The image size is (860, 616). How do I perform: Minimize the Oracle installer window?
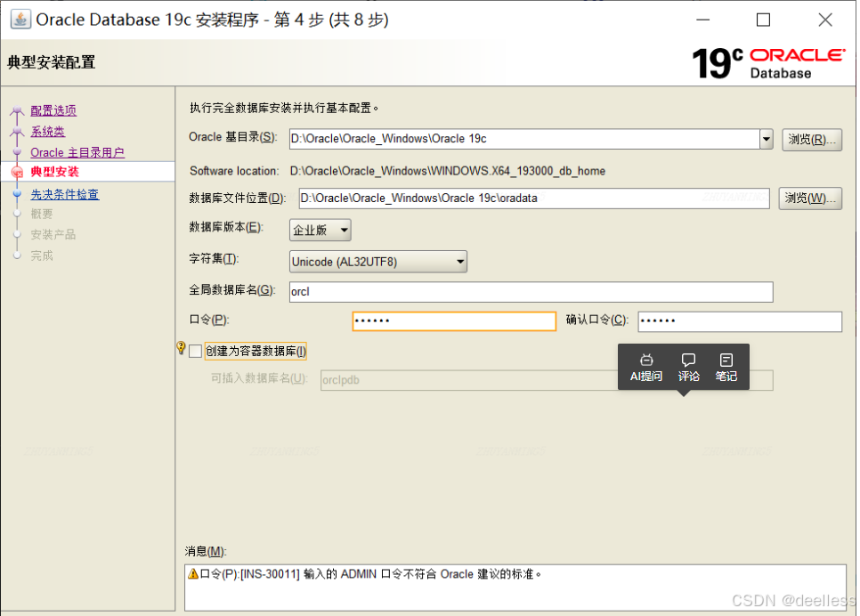[703, 20]
